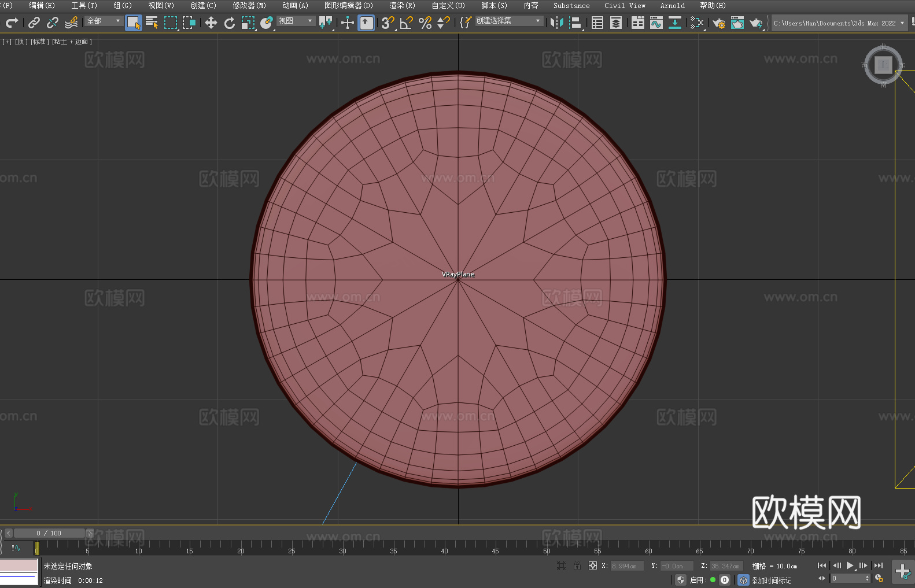915x588 pixels.
Task: Open Select by Name list
Action: [152, 23]
